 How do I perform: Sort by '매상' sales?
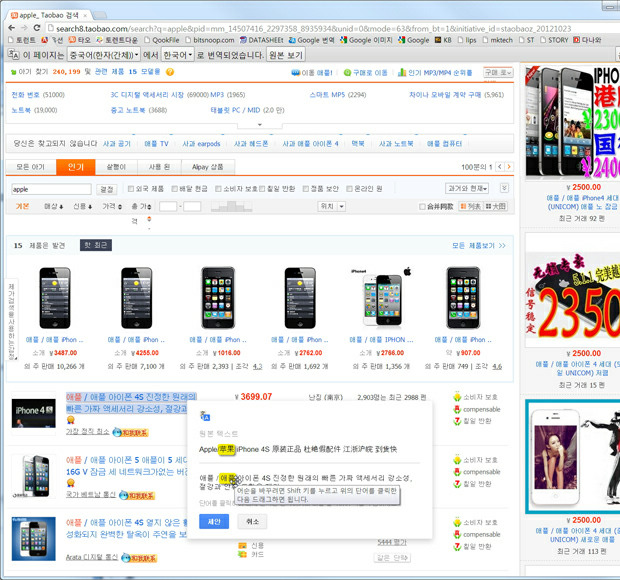(x=54, y=206)
